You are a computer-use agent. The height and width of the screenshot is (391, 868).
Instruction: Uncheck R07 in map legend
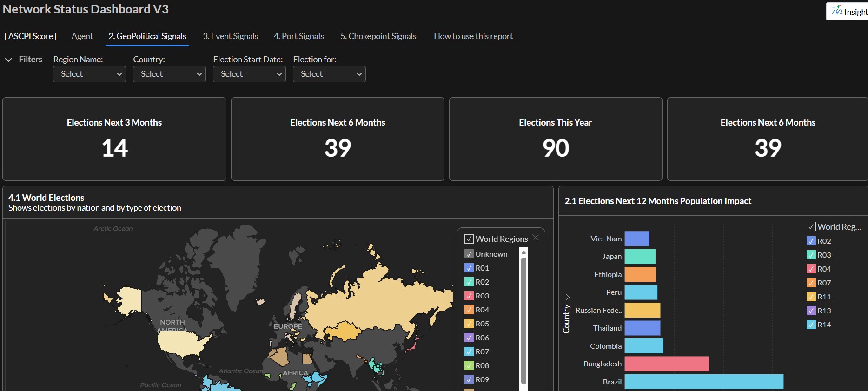click(x=469, y=351)
